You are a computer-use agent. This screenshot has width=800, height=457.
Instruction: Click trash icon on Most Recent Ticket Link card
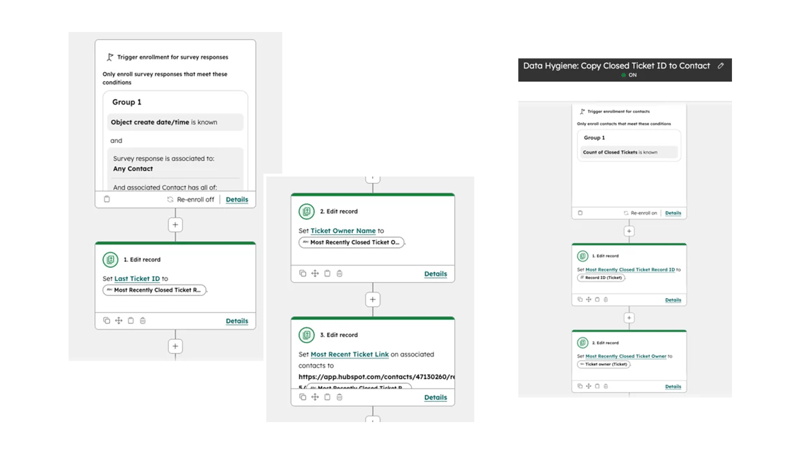point(339,397)
